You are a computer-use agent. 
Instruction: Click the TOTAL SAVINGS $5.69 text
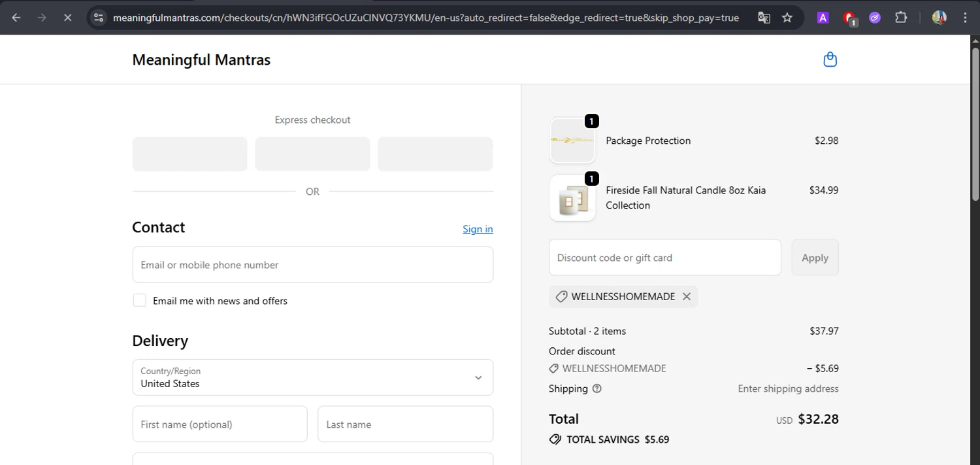point(618,439)
